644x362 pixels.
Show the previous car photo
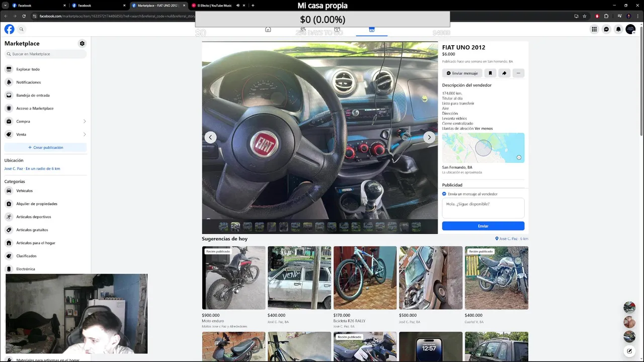211,137
